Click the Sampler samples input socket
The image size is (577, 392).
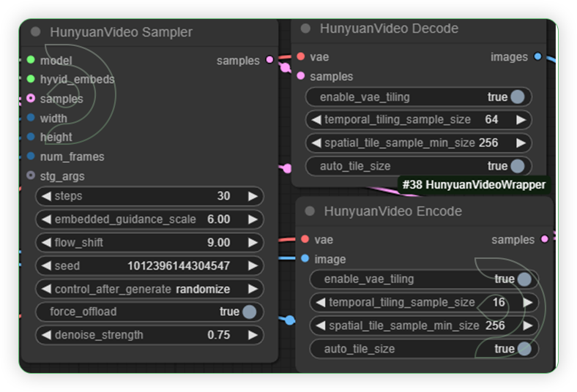click(x=31, y=99)
